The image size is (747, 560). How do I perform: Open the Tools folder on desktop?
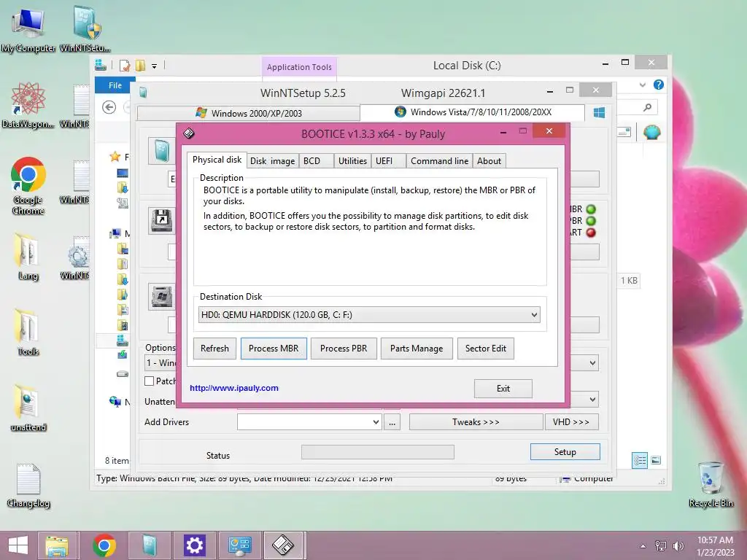28,333
